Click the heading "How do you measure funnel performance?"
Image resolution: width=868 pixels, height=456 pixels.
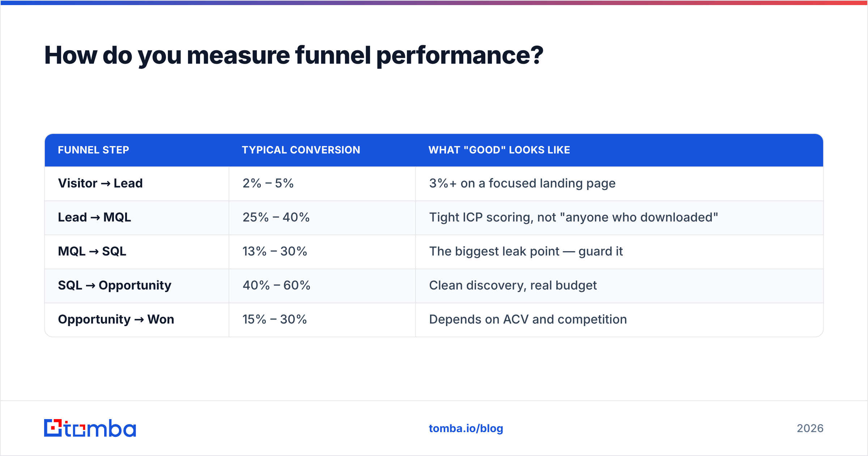[294, 55]
